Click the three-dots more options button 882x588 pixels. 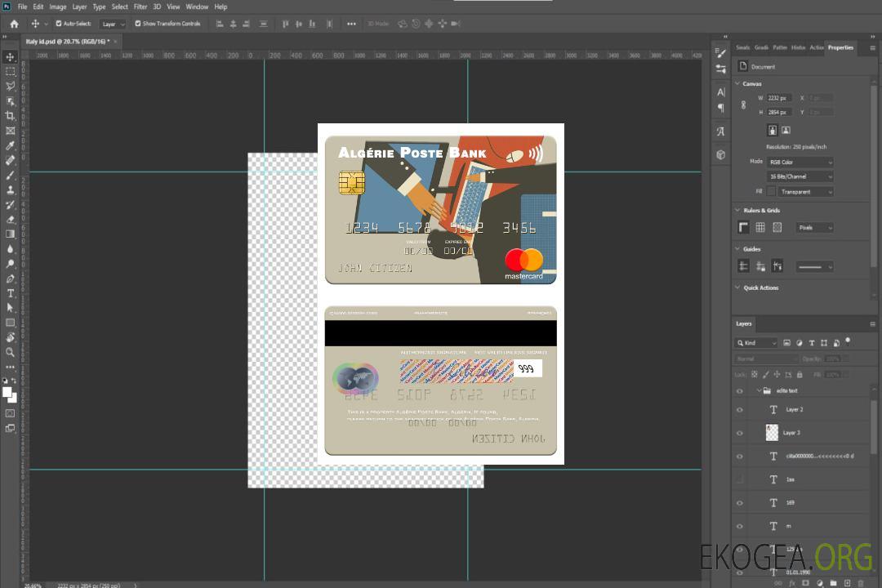(351, 24)
